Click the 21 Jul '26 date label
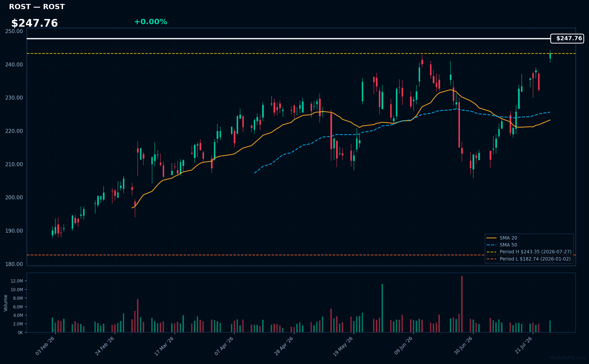This screenshot has width=589, height=364. pyautogui.click(x=523, y=345)
